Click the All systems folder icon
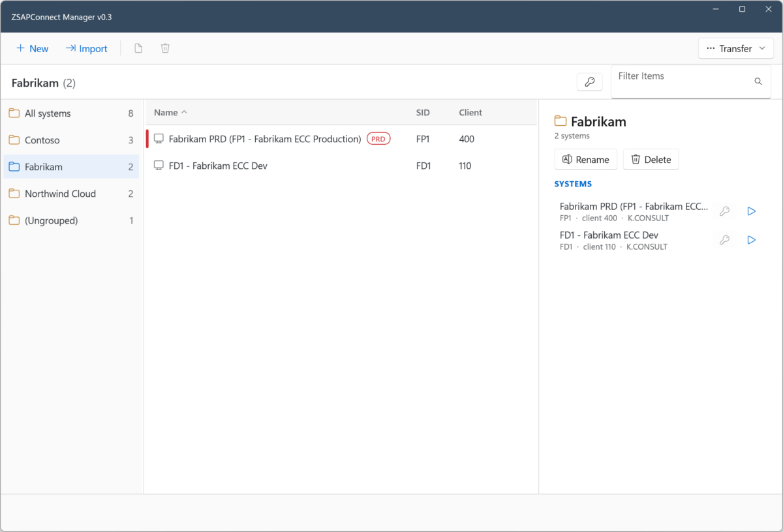 pos(14,113)
